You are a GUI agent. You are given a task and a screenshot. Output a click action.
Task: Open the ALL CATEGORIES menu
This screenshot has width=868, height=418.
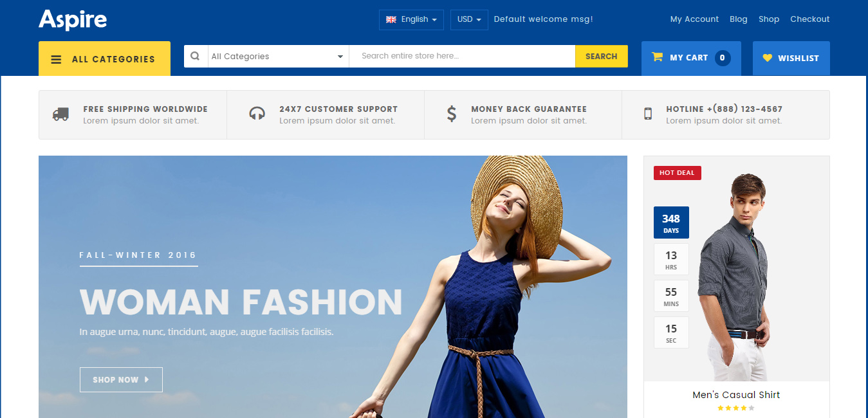coord(104,59)
